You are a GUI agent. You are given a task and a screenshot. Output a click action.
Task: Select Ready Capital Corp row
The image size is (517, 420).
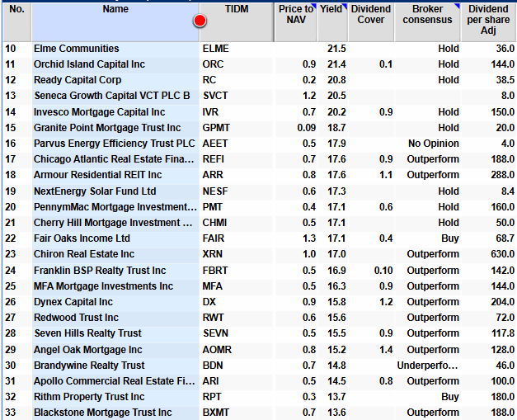point(78,80)
